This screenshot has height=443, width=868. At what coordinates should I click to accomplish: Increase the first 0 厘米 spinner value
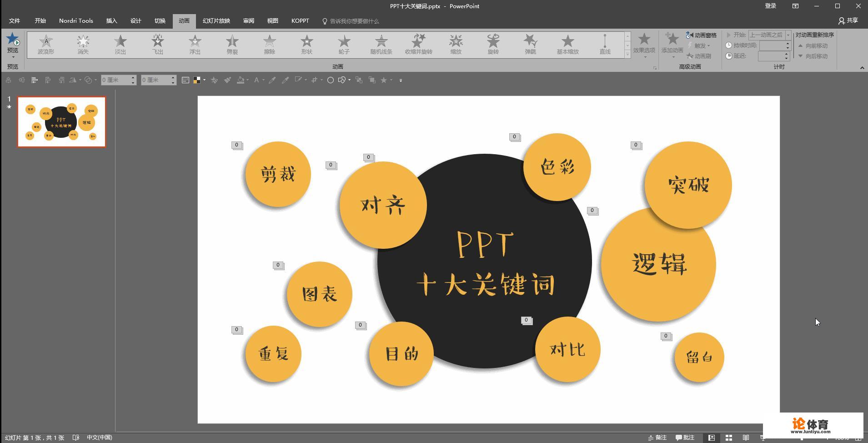(133, 78)
